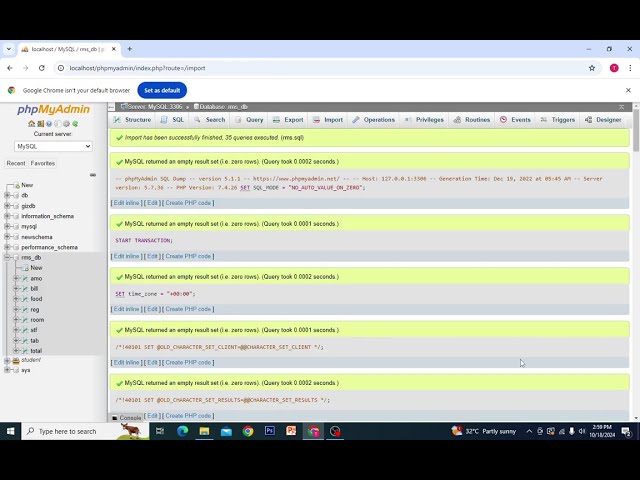View site information icon in address bar
This screenshot has height=480, width=640.
pos(61,68)
